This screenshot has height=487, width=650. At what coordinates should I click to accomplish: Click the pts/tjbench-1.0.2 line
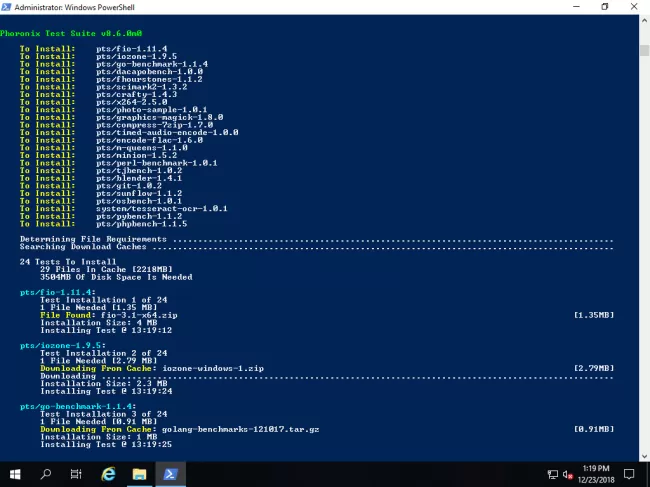point(101,171)
